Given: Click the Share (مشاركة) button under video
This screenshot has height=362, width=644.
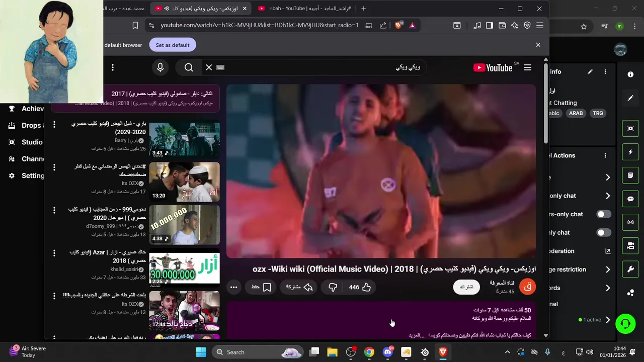Looking at the screenshot, I should point(299,287).
